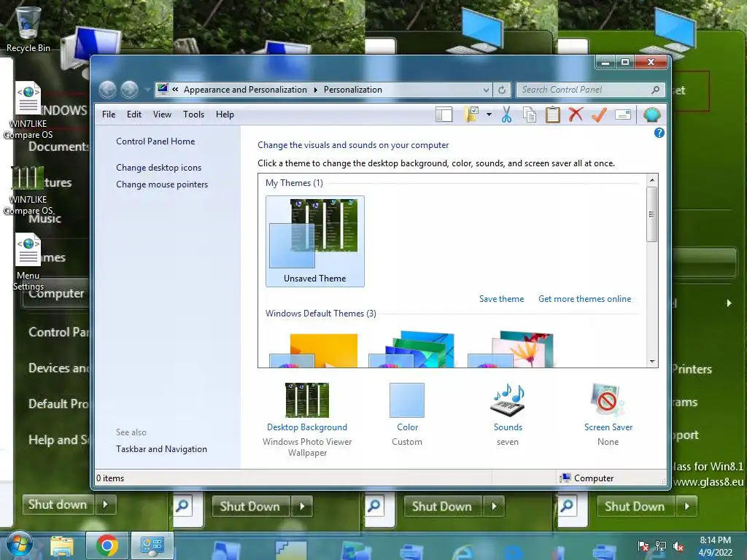
Task: Open Google Chrome from the taskbar
Action: click(107, 545)
